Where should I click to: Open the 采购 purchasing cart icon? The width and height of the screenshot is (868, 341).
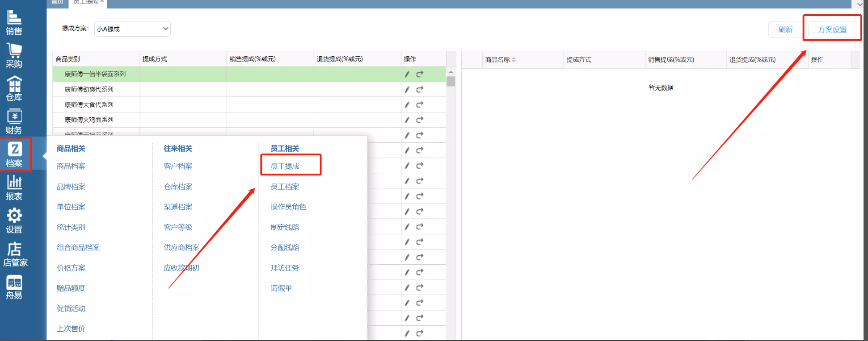14,55
